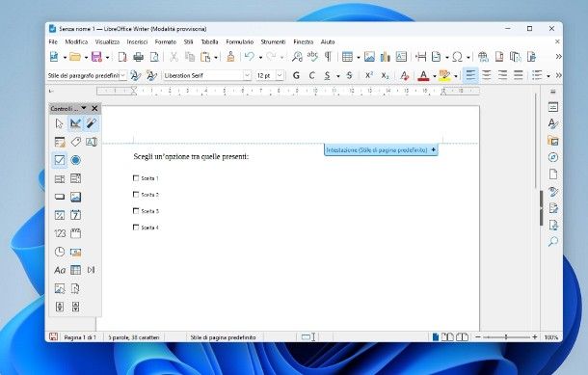Check the Scelta 2 checkbox
This screenshot has height=375, width=588.
[136, 195]
